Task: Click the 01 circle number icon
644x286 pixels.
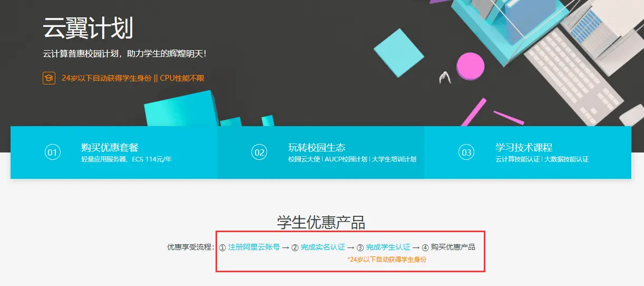Action: (x=52, y=153)
